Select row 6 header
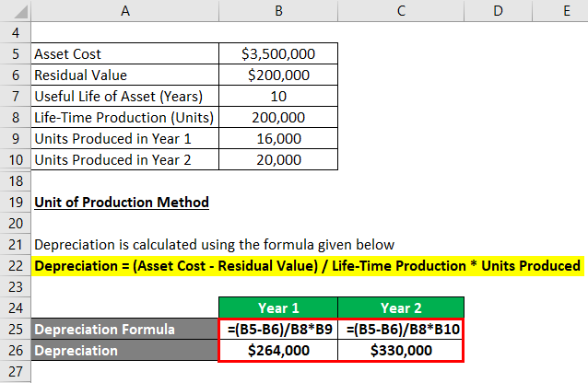The height and width of the screenshot is (383, 588). pyautogui.click(x=16, y=75)
